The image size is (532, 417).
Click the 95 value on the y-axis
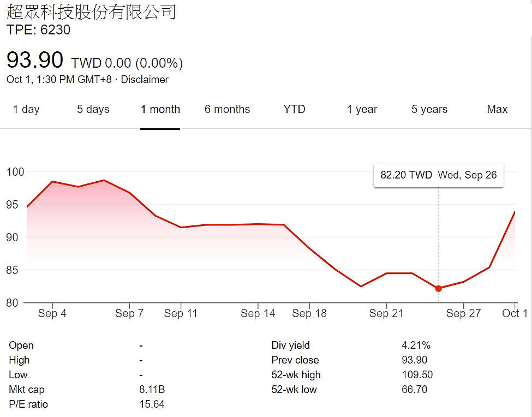pyautogui.click(x=12, y=205)
